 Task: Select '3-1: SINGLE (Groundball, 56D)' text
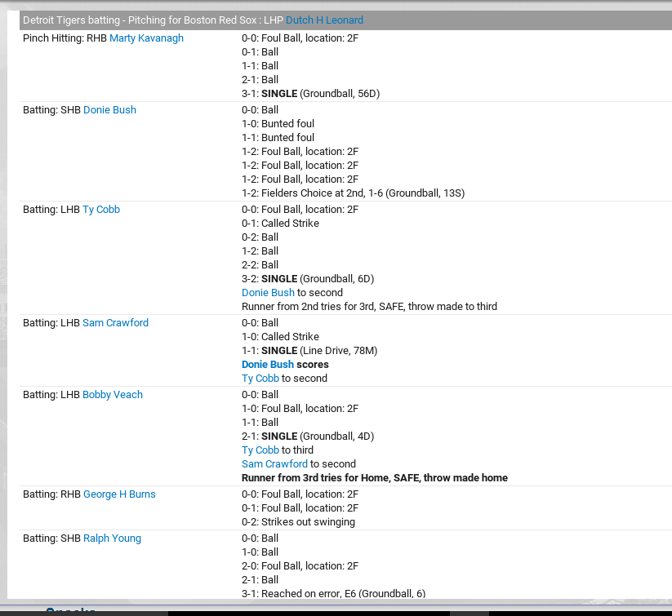point(311,93)
